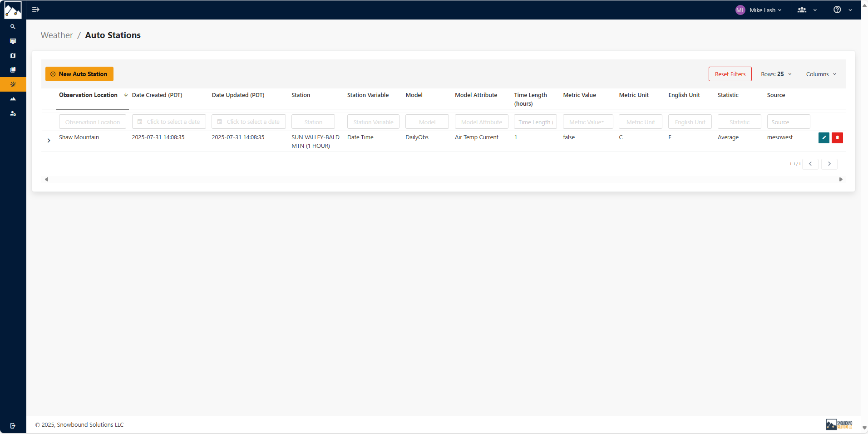Open the Rows per page dropdown
This screenshot has height=434, width=868.
pyautogui.click(x=776, y=74)
